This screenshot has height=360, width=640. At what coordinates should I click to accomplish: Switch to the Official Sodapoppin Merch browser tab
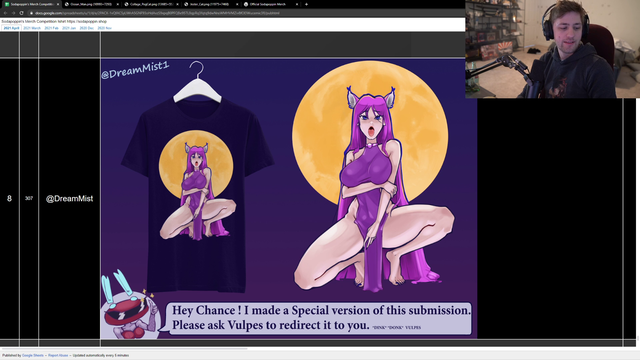[270, 4]
